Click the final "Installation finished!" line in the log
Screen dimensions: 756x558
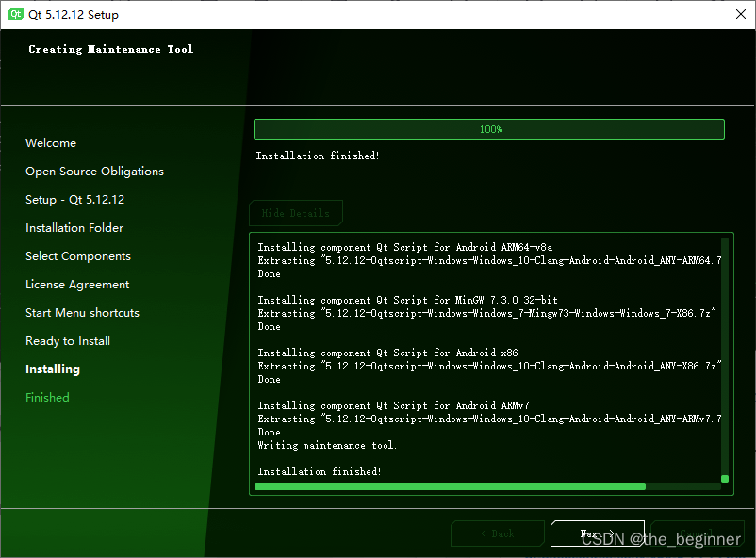(320, 471)
